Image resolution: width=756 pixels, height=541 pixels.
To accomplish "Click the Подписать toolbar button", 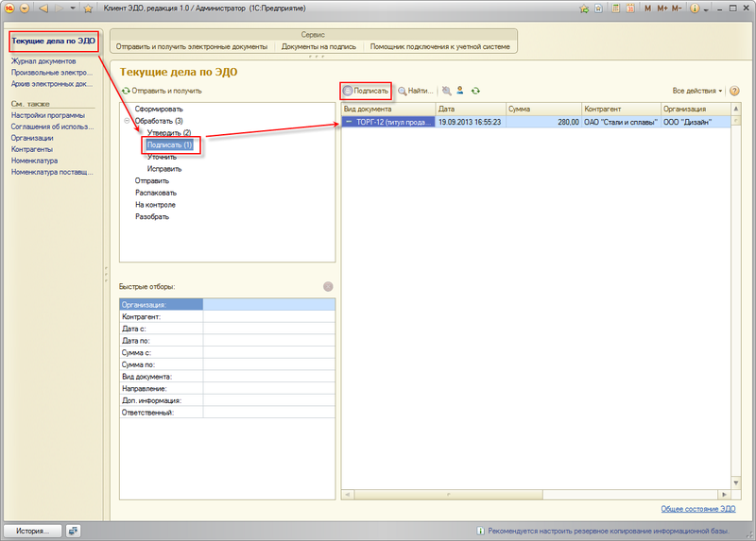I will pos(366,91).
